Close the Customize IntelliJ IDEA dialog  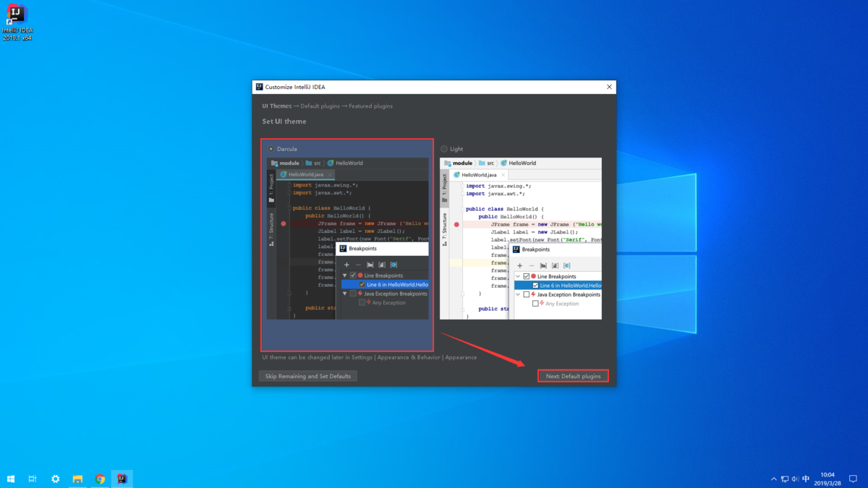609,87
